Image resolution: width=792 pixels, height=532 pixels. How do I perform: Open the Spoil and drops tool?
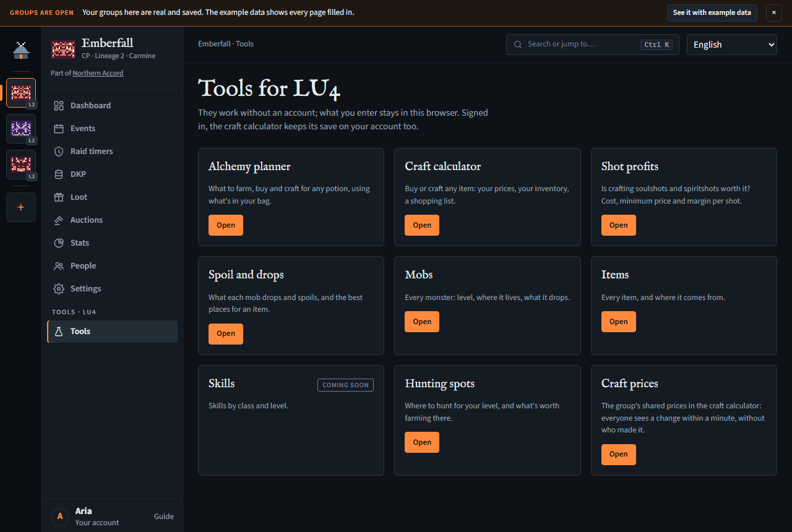coord(226,333)
